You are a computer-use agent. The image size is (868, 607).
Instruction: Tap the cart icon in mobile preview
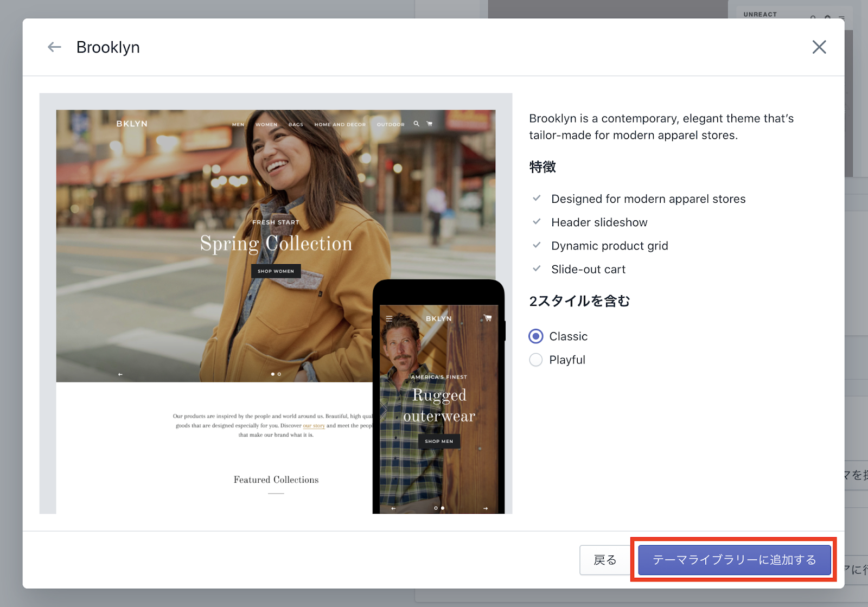tap(487, 318)
